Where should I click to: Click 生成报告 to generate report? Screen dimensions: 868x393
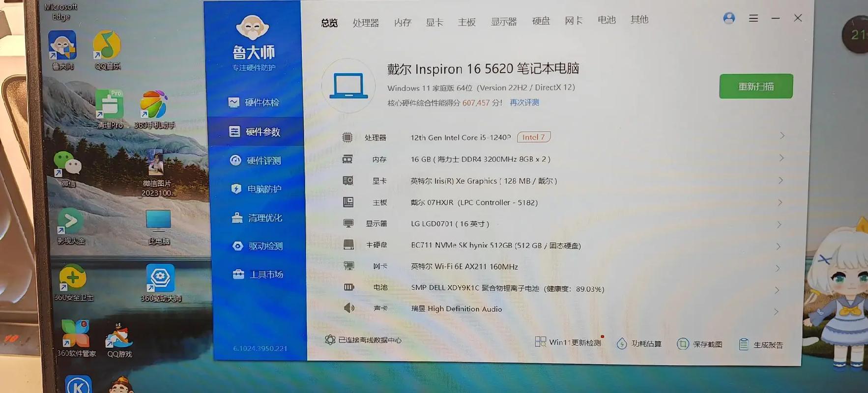coord(761,344)
